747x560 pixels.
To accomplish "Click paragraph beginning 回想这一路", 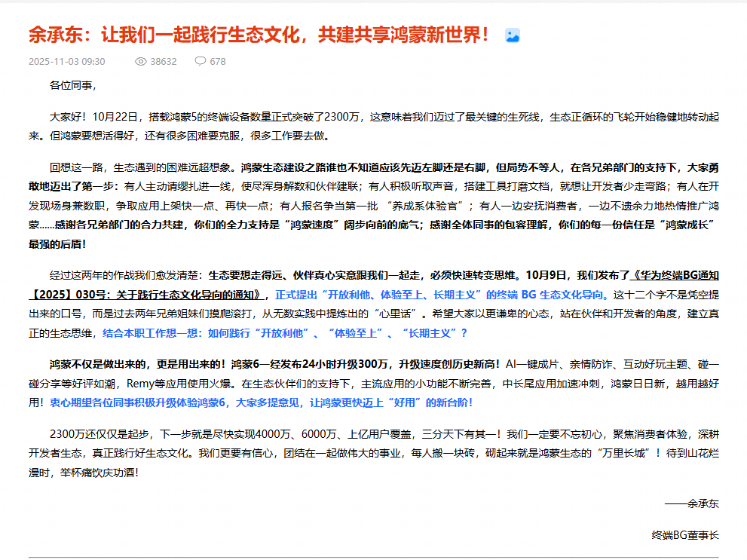I will point(374,206).
